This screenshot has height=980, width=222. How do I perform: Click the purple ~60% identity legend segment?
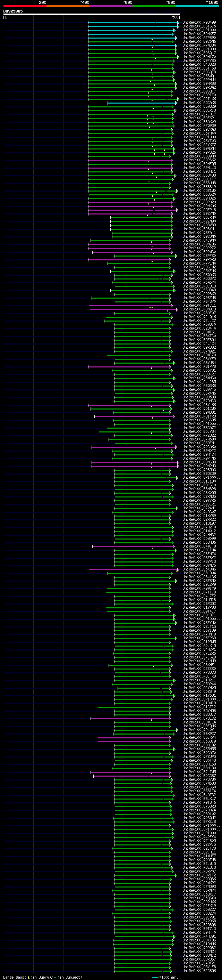pyautogui.click(x=111, y=6)
